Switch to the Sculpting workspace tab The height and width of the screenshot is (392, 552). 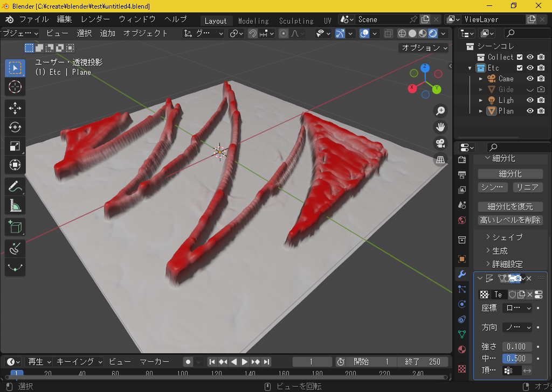(x=296, y=20)
